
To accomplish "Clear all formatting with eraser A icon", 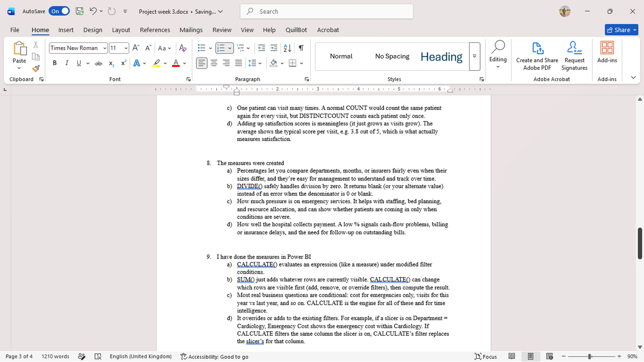I will coord(182,48).
